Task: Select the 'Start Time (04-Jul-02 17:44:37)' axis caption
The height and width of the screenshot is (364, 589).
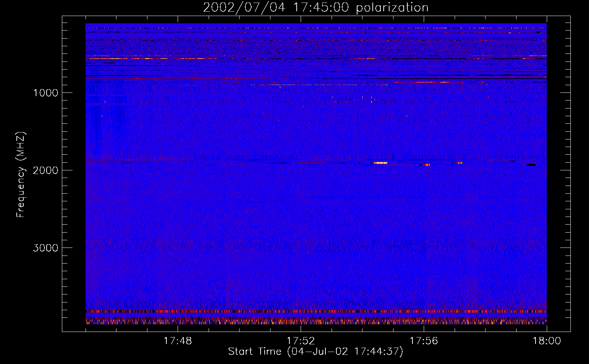Action: pos(316,352)
